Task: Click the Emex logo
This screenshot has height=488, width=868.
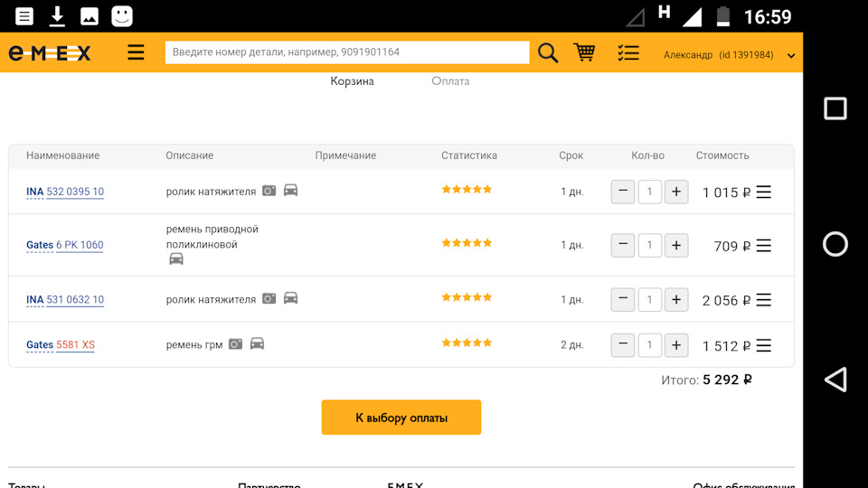Action: coord(50,53)
